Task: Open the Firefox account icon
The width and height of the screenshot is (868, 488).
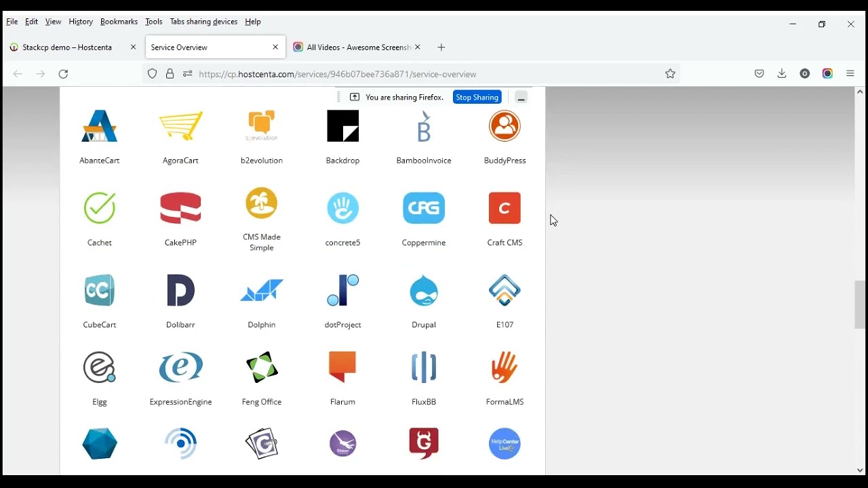Action: [x=806, y=74]
